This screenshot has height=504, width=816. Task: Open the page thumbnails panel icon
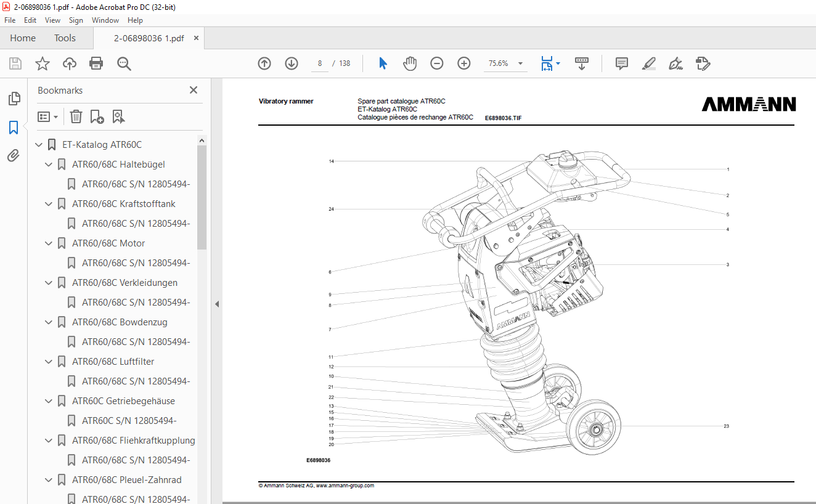pos(14,99)
